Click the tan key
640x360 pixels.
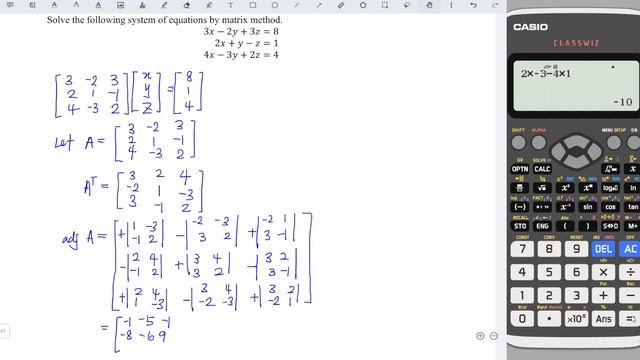[x=633, y=207]
